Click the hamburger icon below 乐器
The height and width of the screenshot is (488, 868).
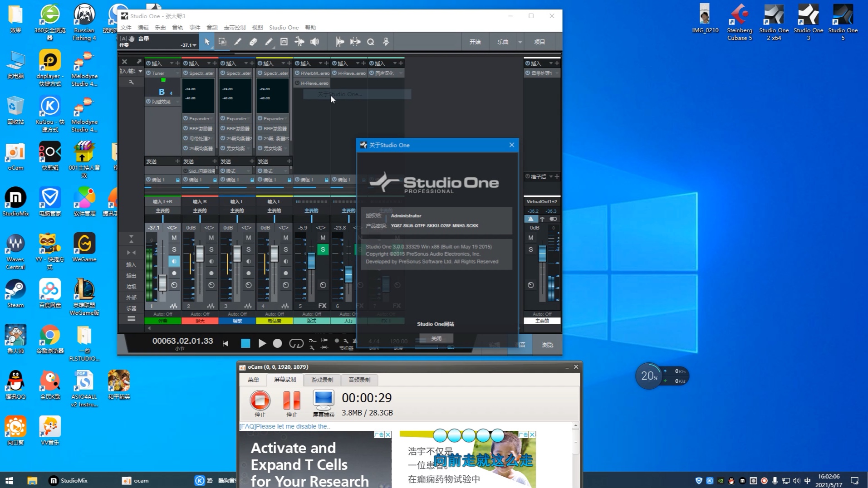click(x=131, y=319)
